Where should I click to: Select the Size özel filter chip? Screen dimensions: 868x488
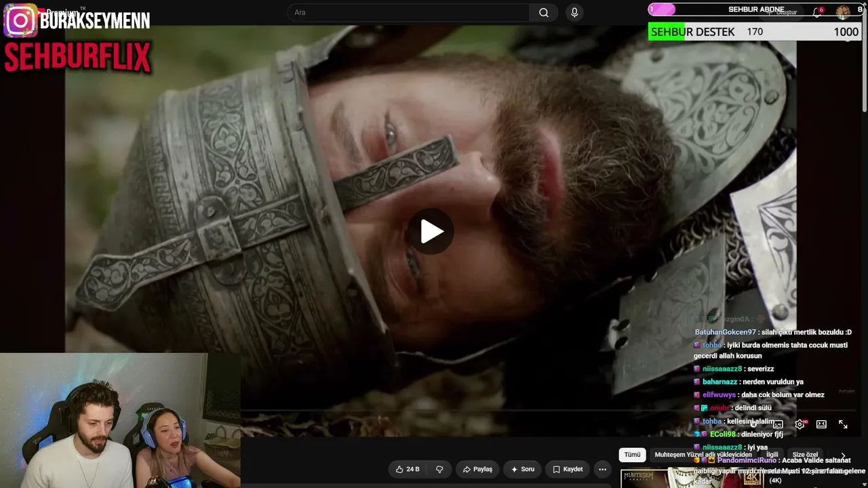(x=805, y=455)
